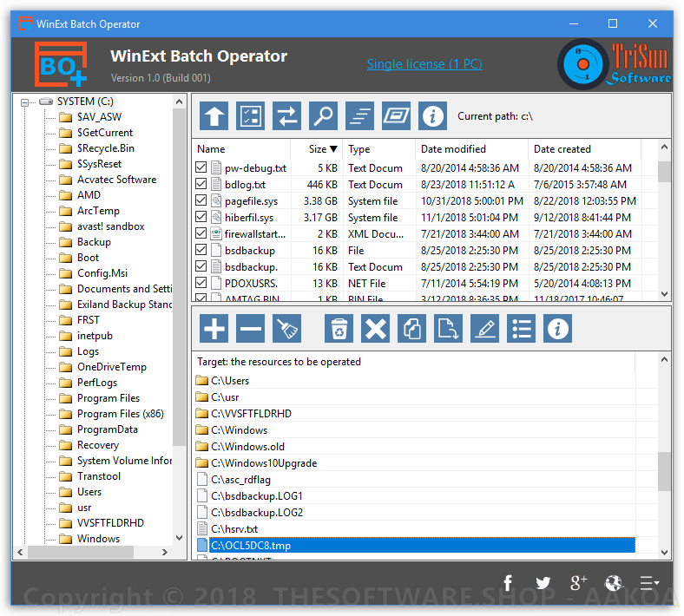The image size is (684, 616).
Task: Uncheck the PDOXUSRS. checkbox
Action: [201, 283]
